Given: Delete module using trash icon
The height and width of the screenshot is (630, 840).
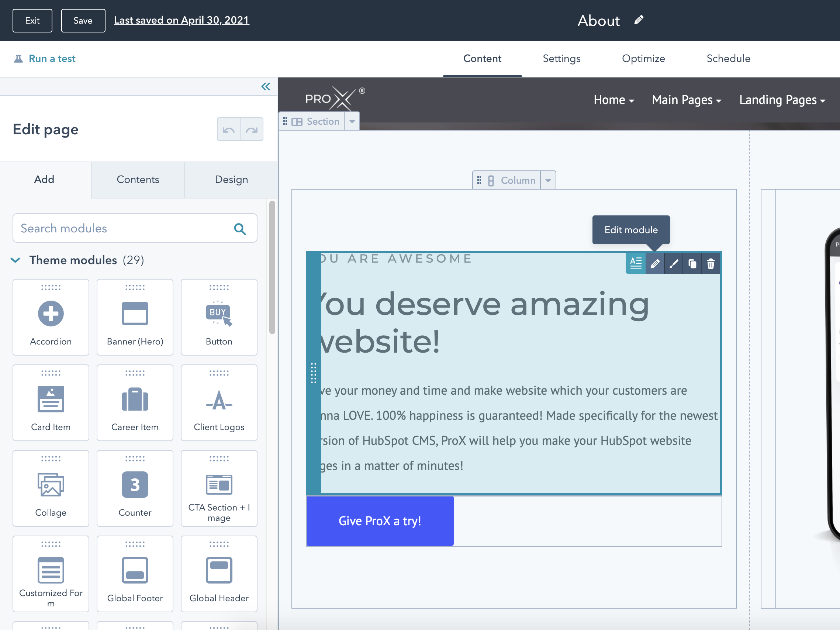Looking at the screenshot, I should tap(711, 263).
